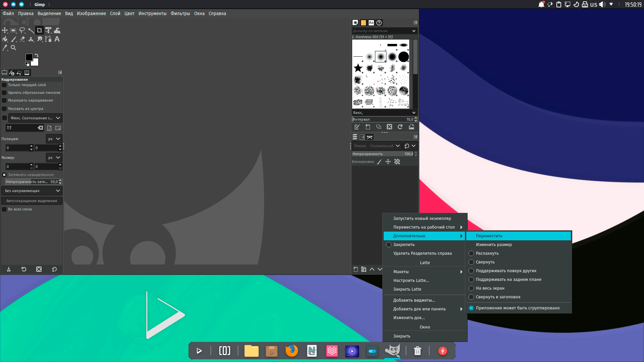Click the black foreground color swatch
644x362 pixels.
point(29,57)
